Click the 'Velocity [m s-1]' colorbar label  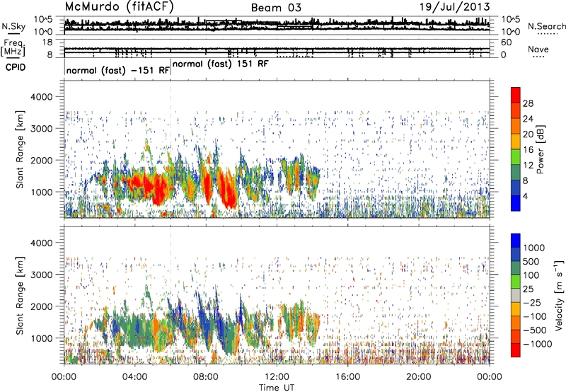[559, 295]
